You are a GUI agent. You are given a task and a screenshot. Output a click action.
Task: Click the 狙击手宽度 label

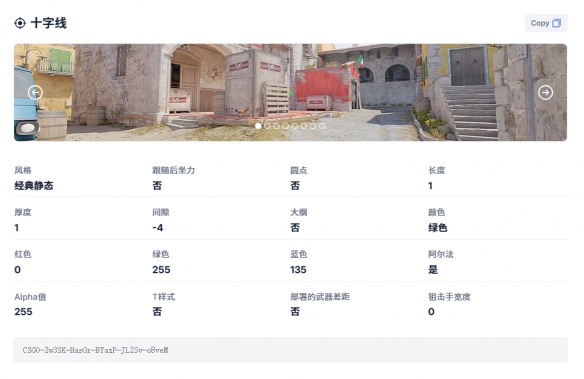pyautogui.click(x=449, y=297)
